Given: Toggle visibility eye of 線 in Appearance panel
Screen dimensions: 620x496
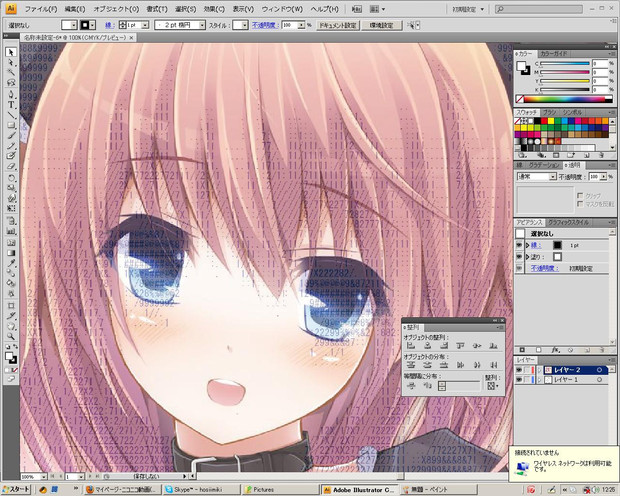Looking at the screenshot, I should click(519, 246).
